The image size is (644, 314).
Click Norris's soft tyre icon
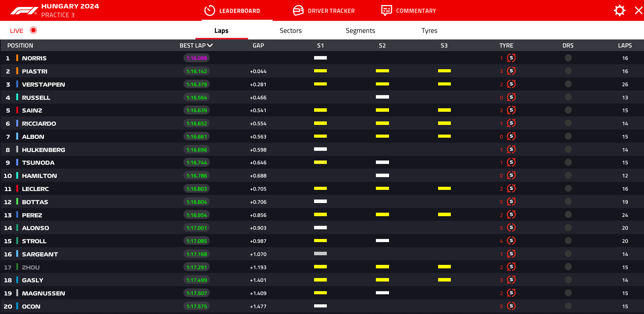click(x=511, y=58)
